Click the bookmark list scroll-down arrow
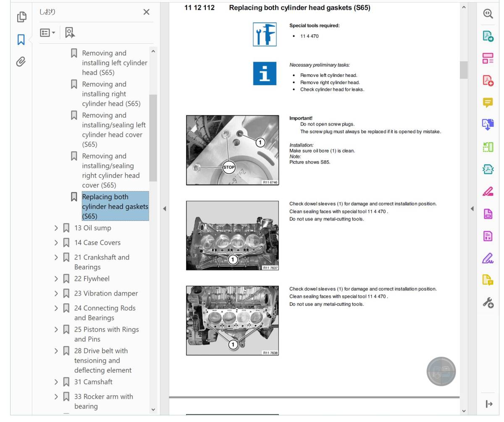Image resolution: width=504 pixels, height=422 pixels. pyautogui.click(x=153, y=409)
